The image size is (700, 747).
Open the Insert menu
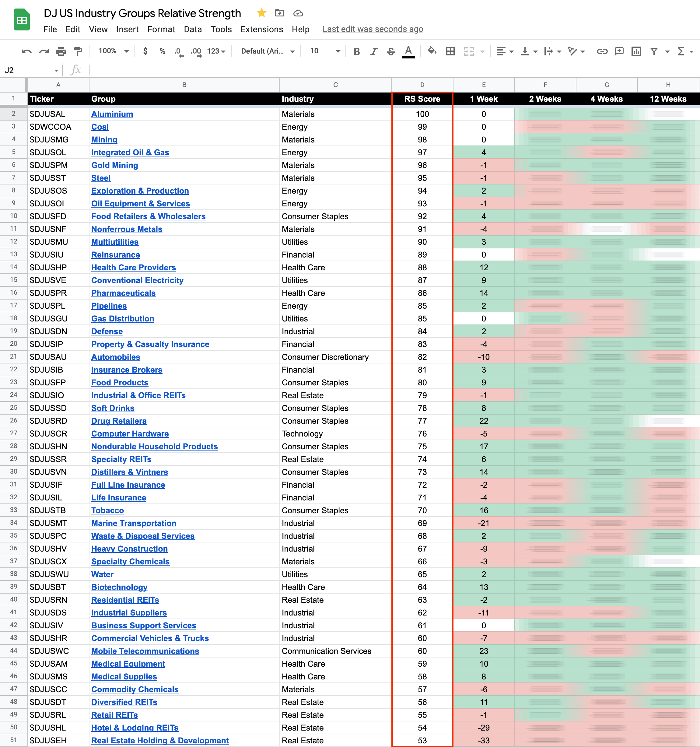click(x=128, y=29)
